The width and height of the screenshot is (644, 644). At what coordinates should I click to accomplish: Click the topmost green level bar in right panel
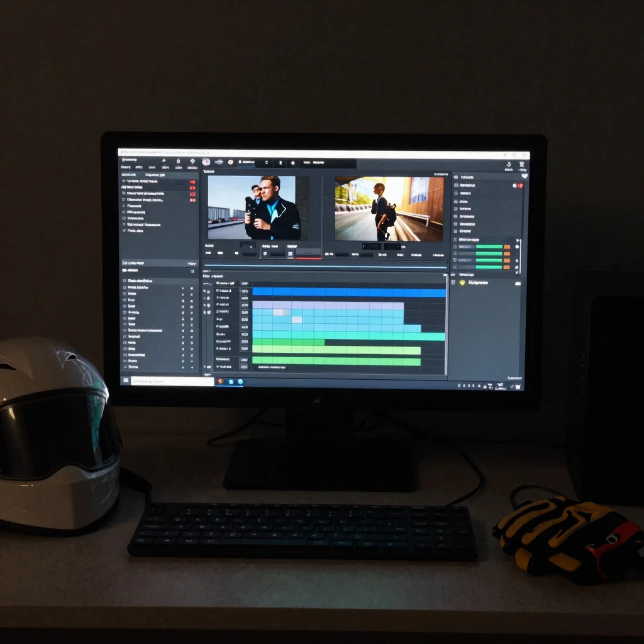489,247
